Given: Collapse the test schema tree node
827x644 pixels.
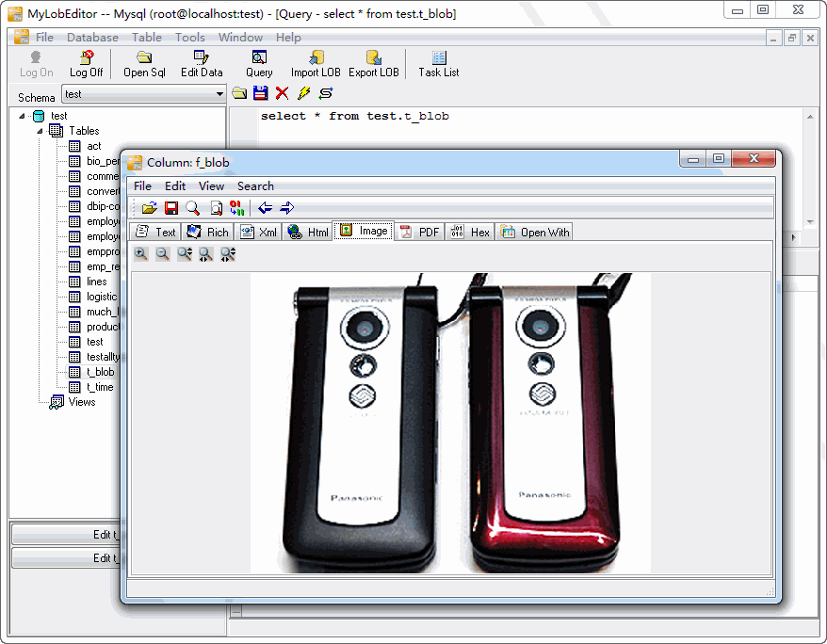Looking at the screenshot, I should pyautogui.click(x=22, y=116).
